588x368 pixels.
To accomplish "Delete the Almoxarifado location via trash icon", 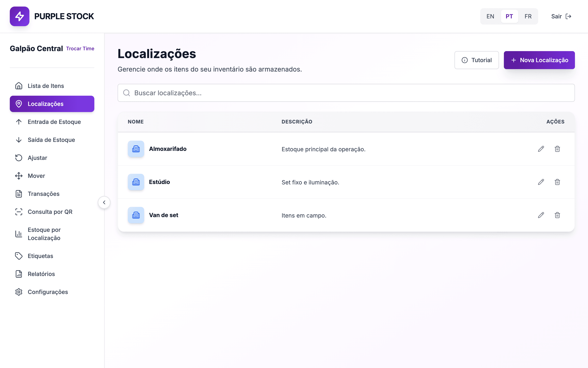I will [557, 149].
